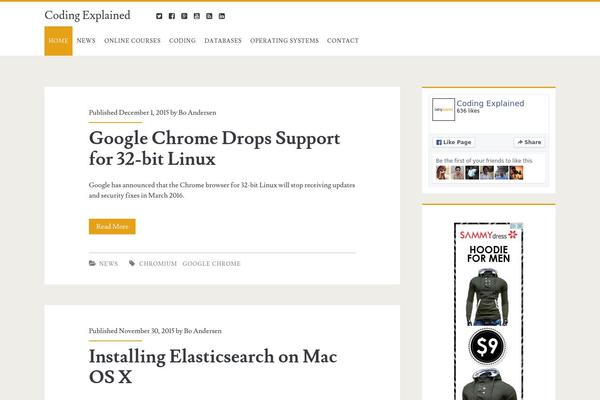Open the Facebook social icon in header

[x=172, y=16]
